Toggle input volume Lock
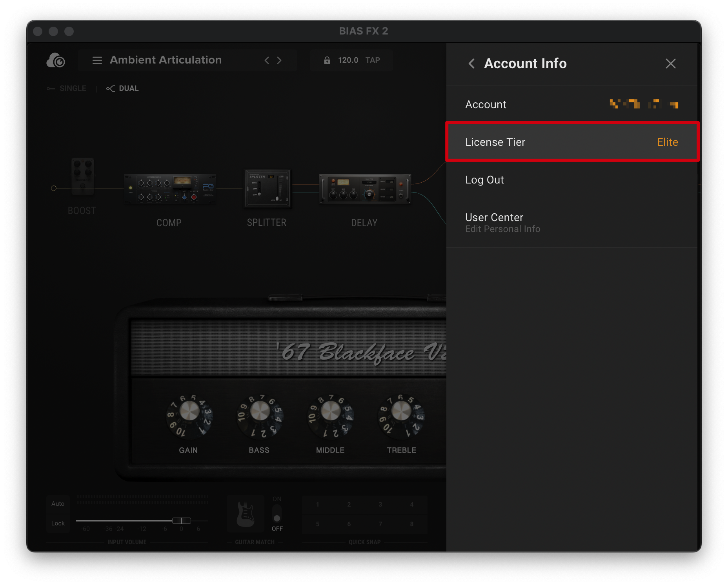This screenshot has height=585, width=728. click(58, 523)
